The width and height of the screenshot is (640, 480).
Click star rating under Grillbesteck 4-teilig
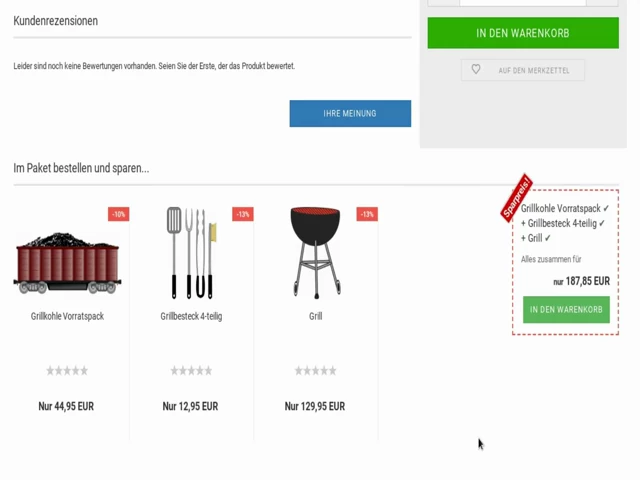[x=191, y=371]
